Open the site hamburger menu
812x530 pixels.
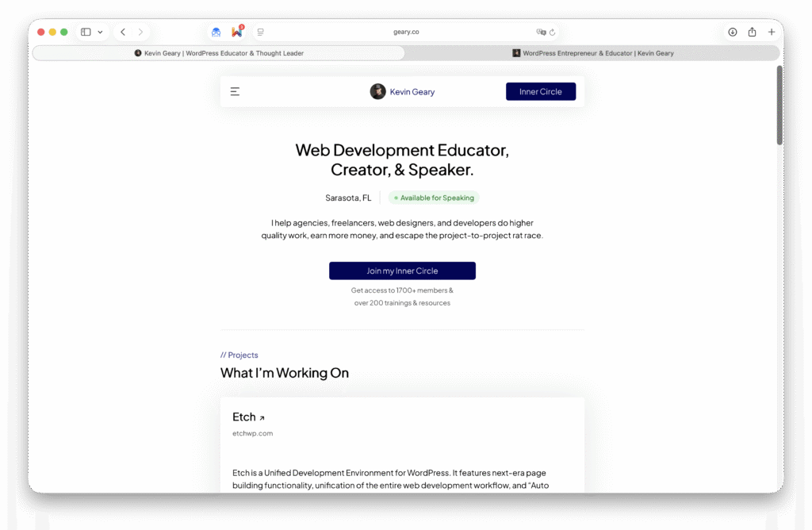pyautogui.click(x=235, y=92)
